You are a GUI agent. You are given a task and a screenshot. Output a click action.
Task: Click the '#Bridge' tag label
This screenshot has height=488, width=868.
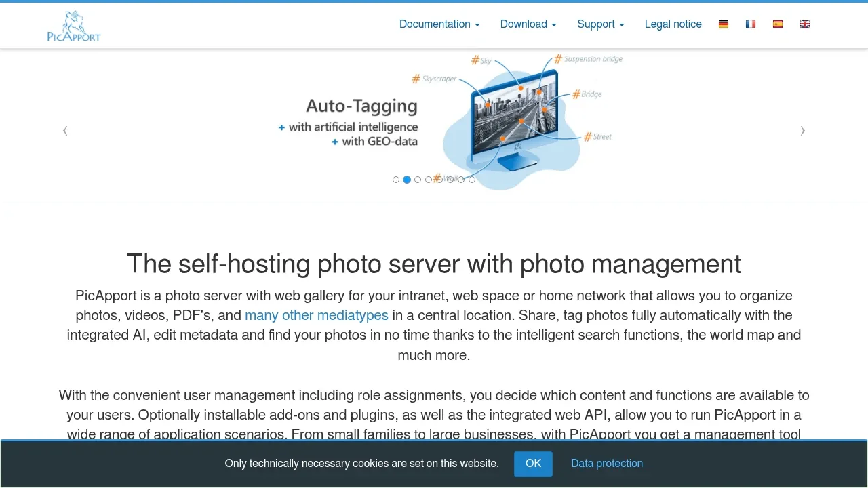coord(587,94)
